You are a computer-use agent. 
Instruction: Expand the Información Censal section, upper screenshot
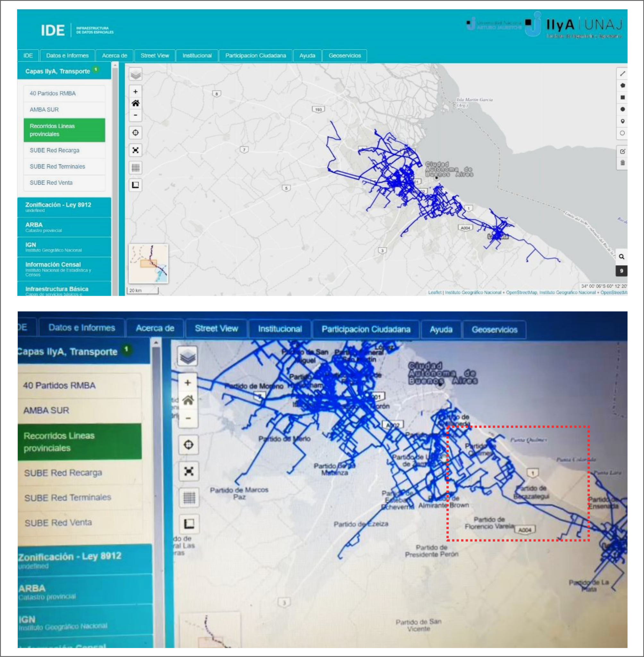pyautogui.click(x=64, y=269)
